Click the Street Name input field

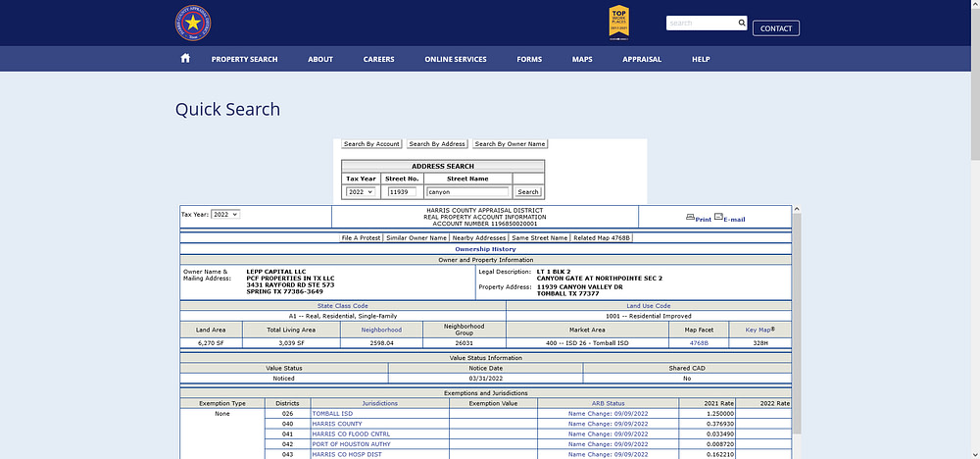click(467, 192)
